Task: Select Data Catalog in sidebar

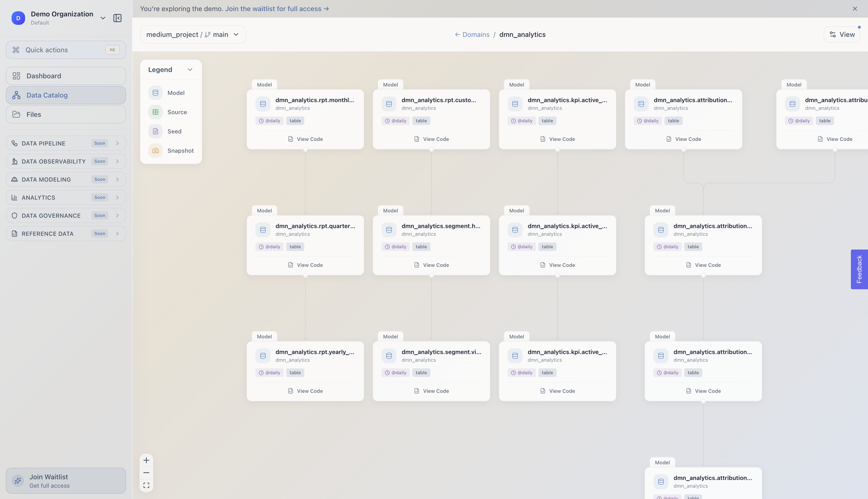Action: coord(66,95)
